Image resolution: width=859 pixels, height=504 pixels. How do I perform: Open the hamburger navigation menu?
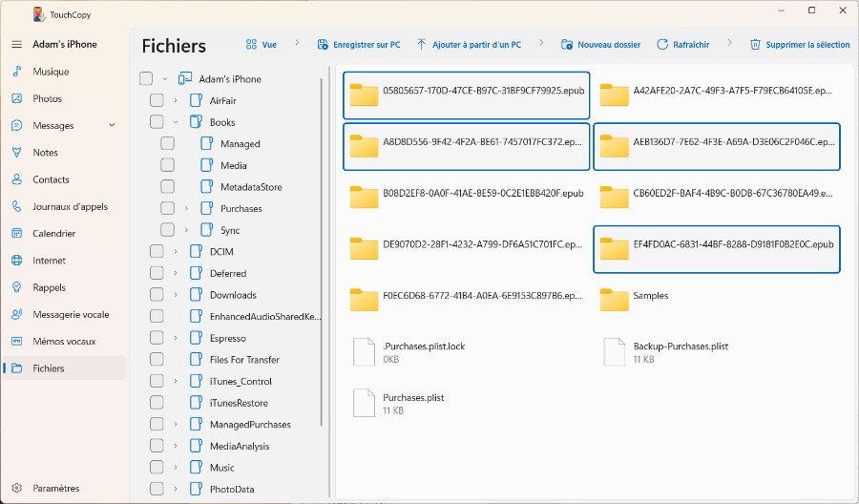(x=16, y=45)
